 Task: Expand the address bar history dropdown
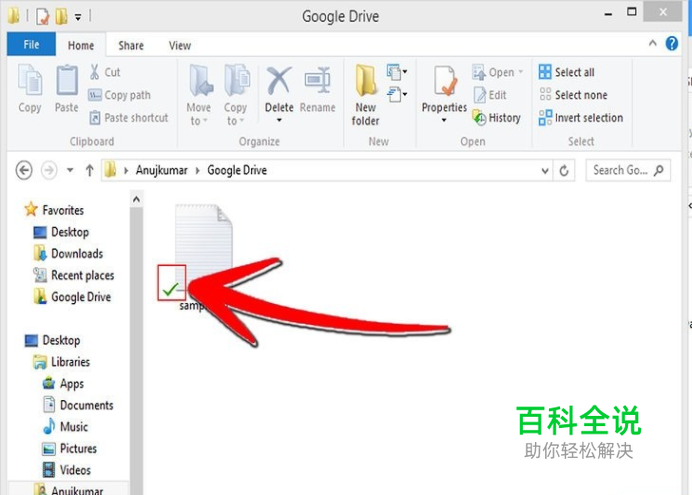[x=545, y=171]
